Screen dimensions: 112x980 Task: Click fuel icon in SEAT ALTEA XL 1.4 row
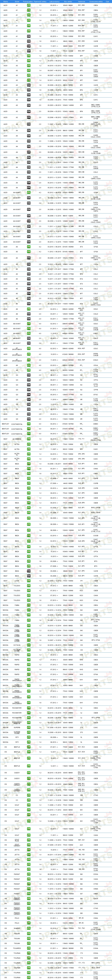pos(29,458)
